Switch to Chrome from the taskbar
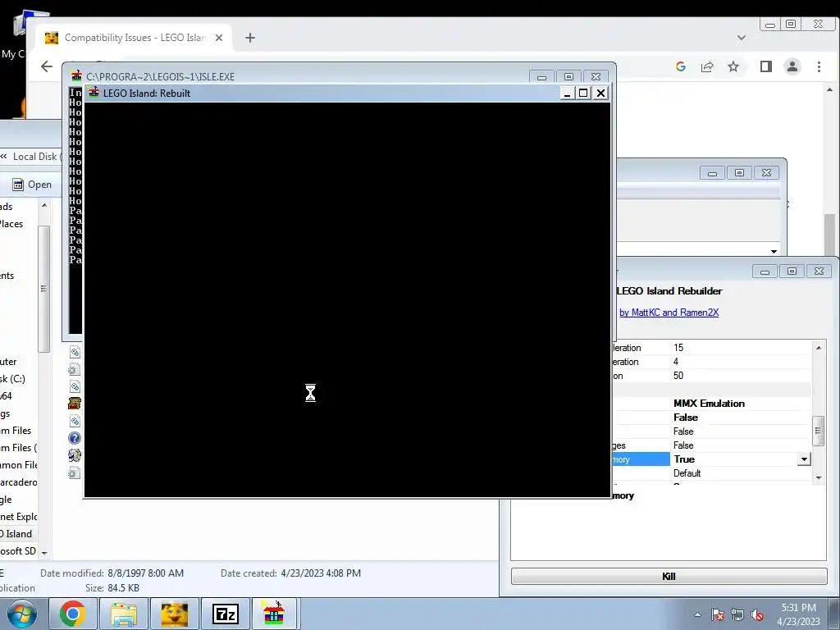The image size is (840, 630). coord(72,614)
